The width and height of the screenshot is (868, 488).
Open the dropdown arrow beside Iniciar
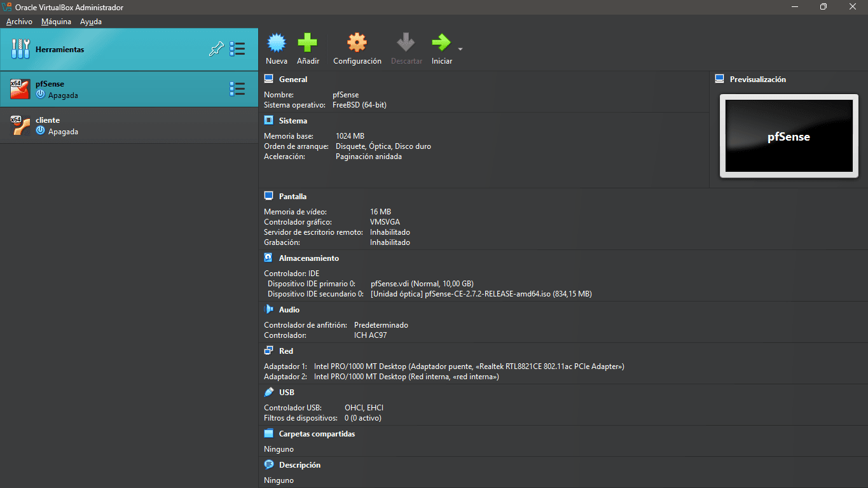(460, 49)
